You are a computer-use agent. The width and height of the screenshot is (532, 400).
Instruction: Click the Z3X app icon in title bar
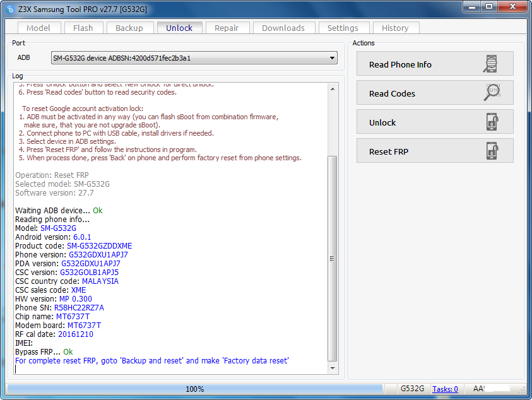(10, 9)
